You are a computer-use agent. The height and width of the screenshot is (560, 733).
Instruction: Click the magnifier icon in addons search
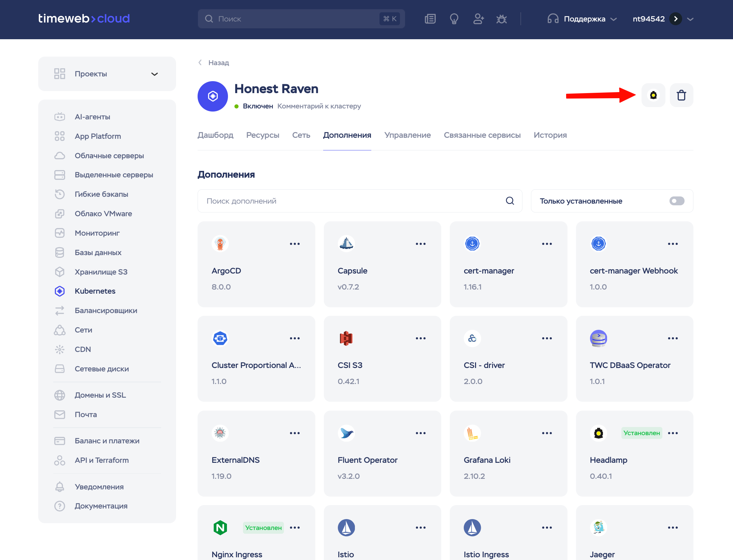pyautogui.click(x=510, y=201)
